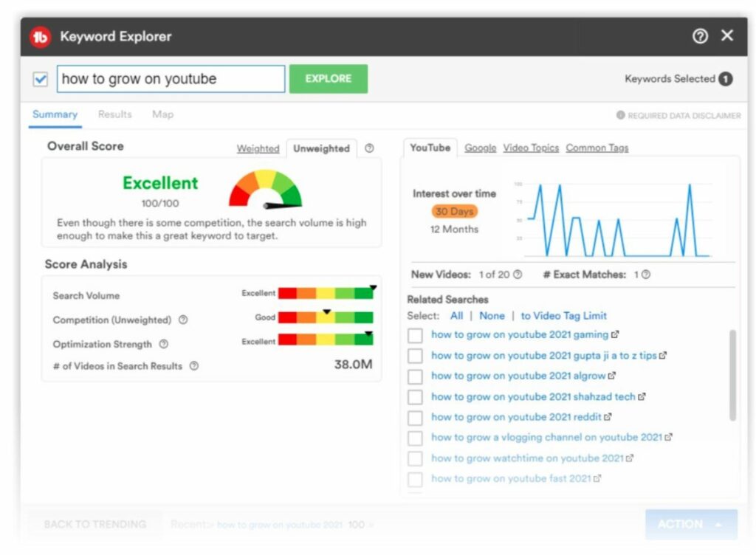Open the Google data tab
Image resolution: width=756 pixels, height=555 pixels.
[x=480, y=148]
